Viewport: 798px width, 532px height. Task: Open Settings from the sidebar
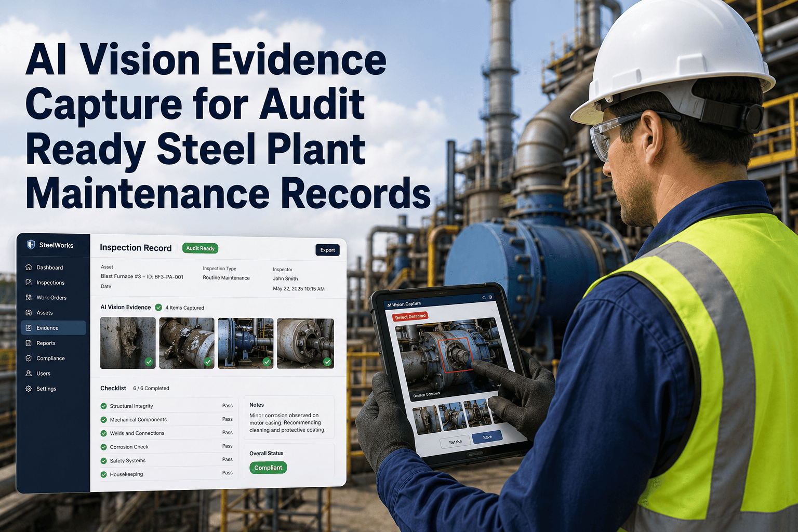pyautogui.click(x=54, y=389)
